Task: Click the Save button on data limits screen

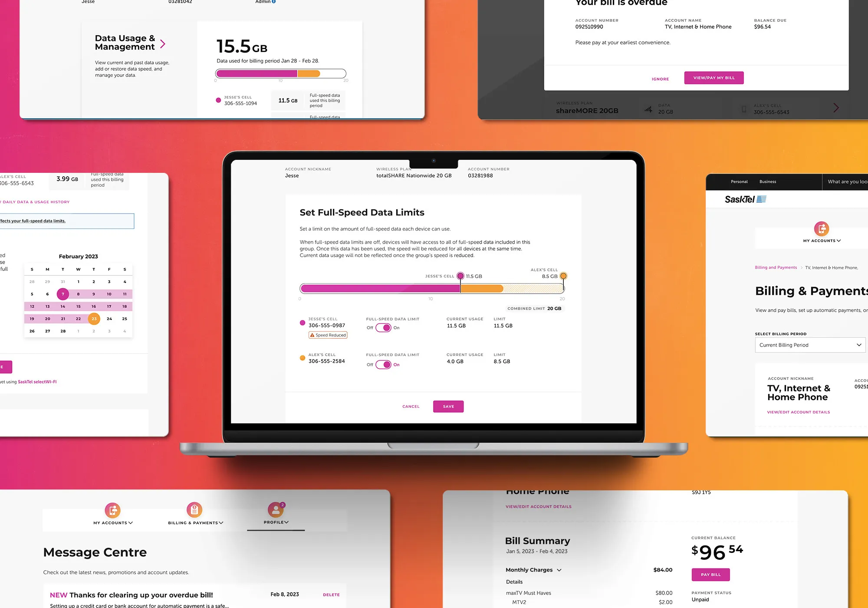Action: (448, 405)
